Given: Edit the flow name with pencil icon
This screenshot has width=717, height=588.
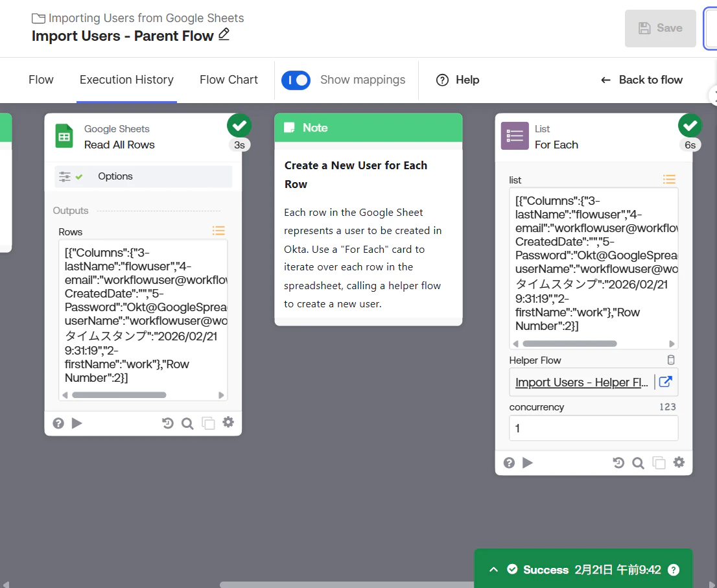Looking at the screenshot, I should [x=224, y=34].
